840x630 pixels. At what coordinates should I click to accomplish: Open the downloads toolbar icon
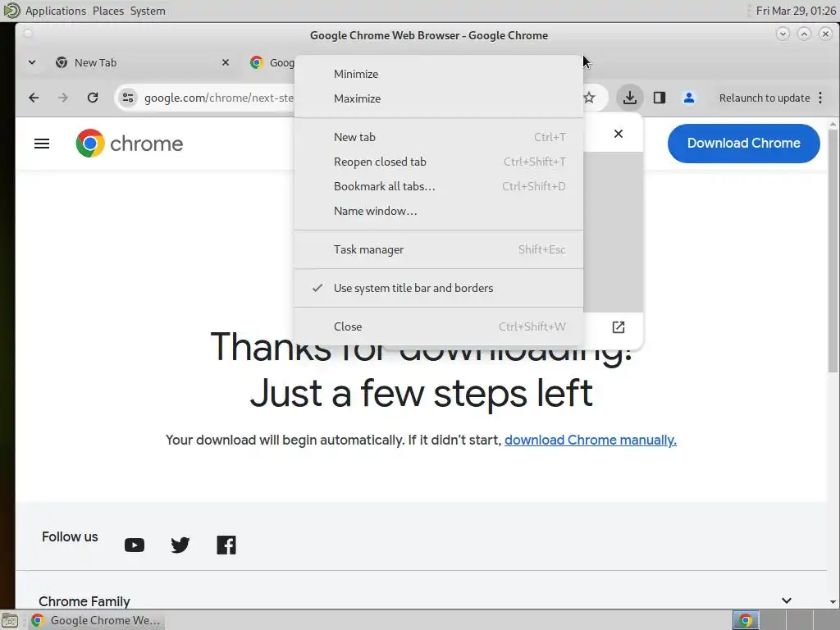(x=629, y=98)
